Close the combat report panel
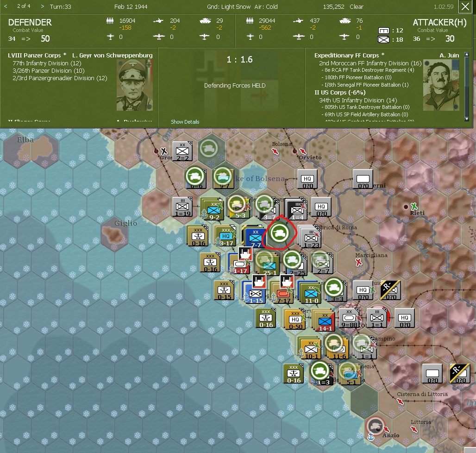Screen dimensions: 476x453 point(465,6)
